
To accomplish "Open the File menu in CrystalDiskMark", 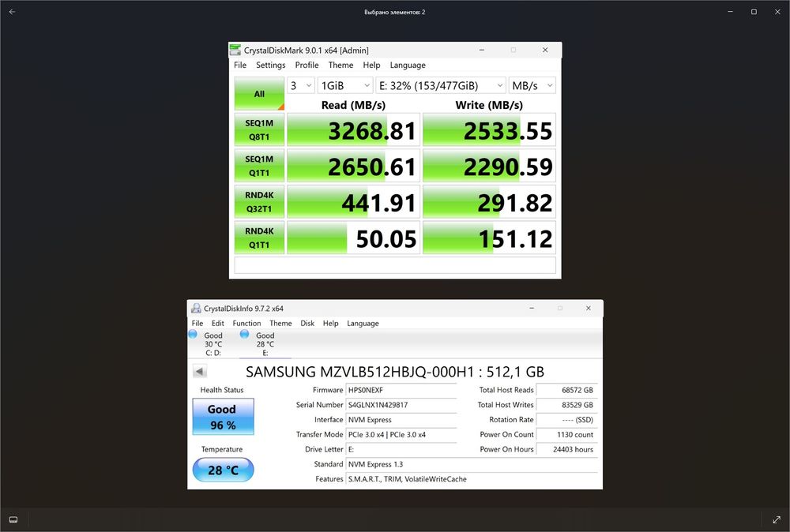I will (x=240, y=65).
